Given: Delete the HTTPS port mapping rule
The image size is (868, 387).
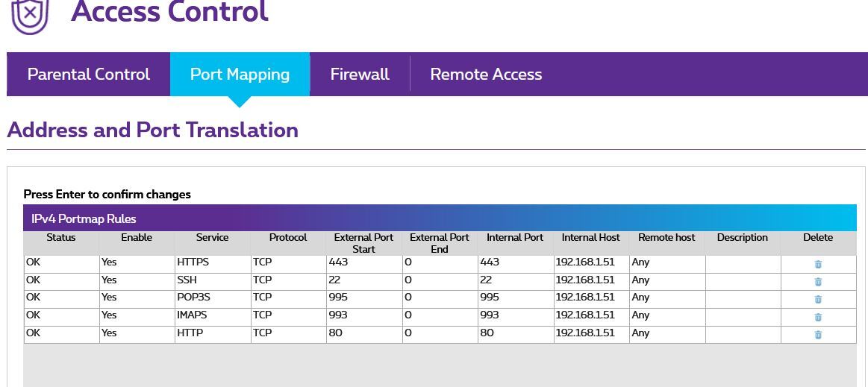Looking at the screenshot, I should [x=818, y=264].
